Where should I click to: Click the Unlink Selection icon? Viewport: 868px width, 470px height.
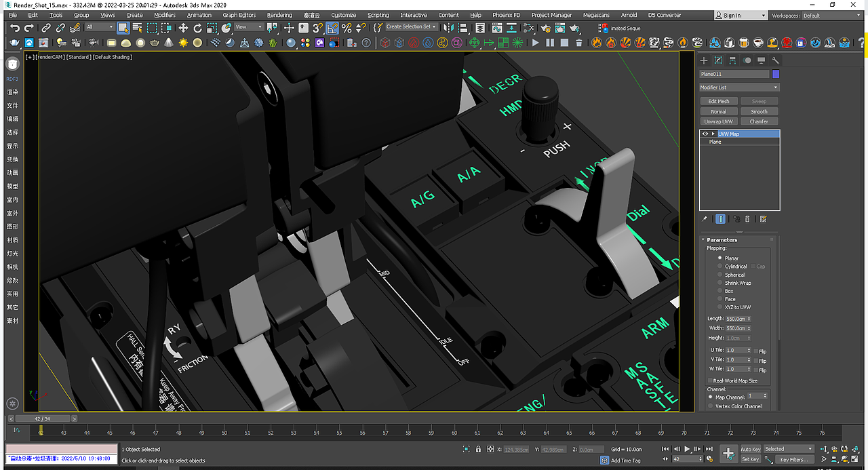[60, 28]
